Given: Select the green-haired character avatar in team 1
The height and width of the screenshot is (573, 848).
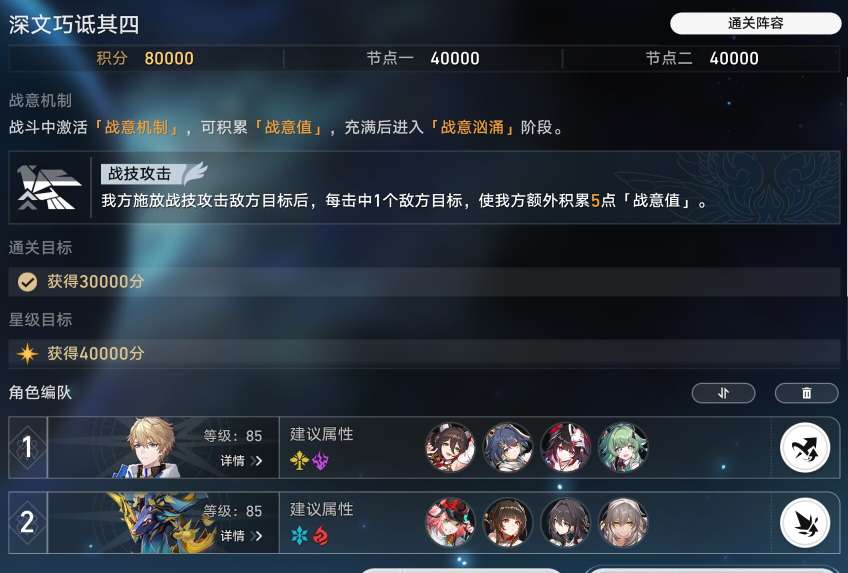Looking at the screenshot, I should pyautogui.click(x=623, y=447).
